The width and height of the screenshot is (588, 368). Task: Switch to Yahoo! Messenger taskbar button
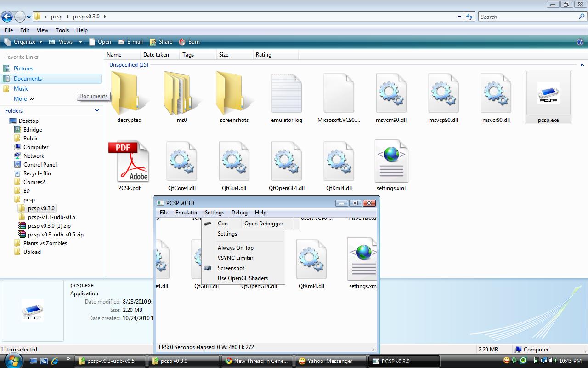pos(331,361)
